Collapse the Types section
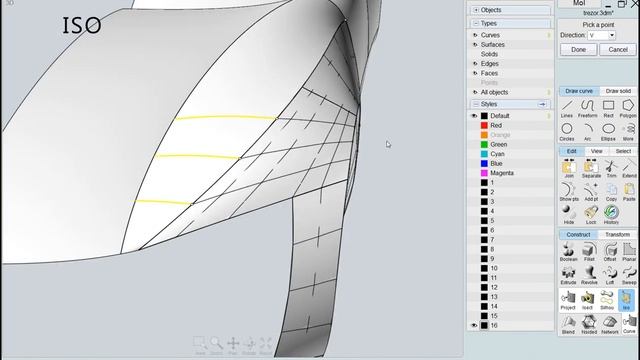The height and width of the screenshot is (360, 640). click(476, 23)
